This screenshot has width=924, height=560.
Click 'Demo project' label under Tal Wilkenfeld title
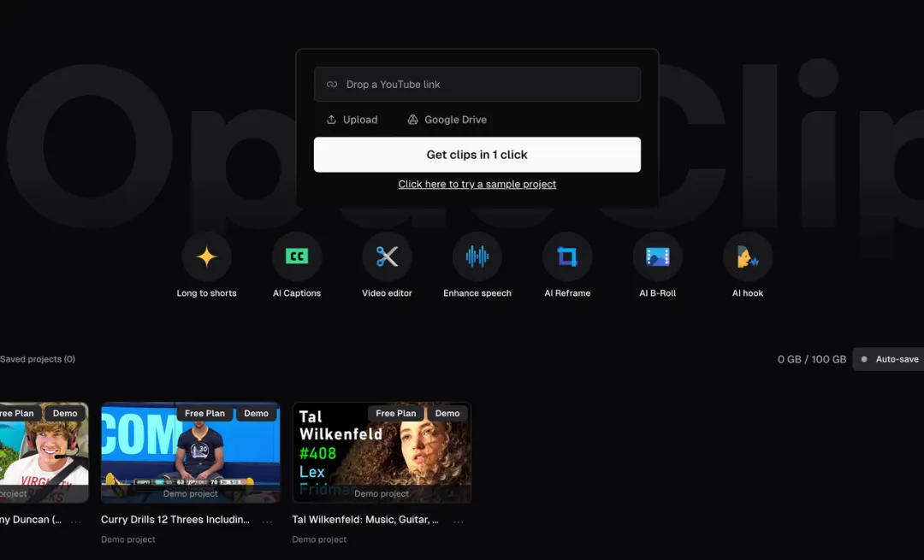319,539
